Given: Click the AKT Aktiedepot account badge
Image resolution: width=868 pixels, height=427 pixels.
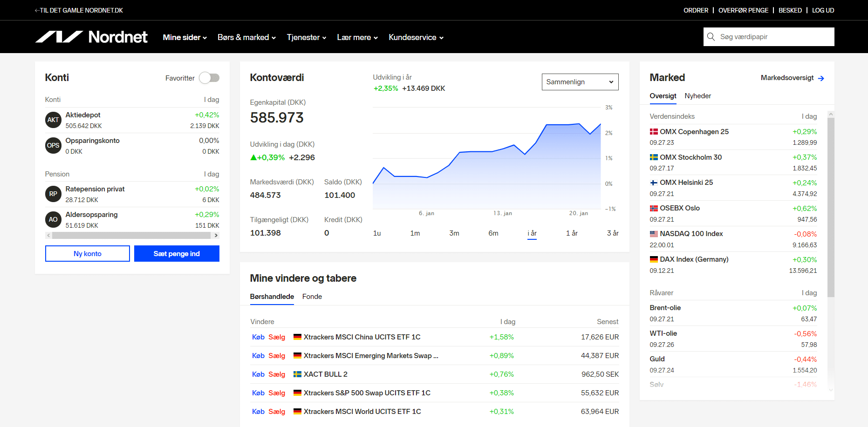Looking at the screenshot, I should click(53, 120).
